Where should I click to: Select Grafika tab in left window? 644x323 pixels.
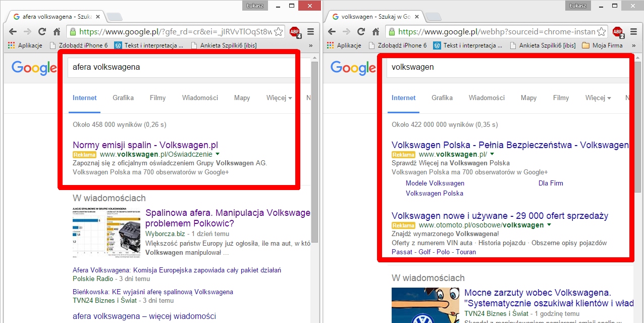123,98
